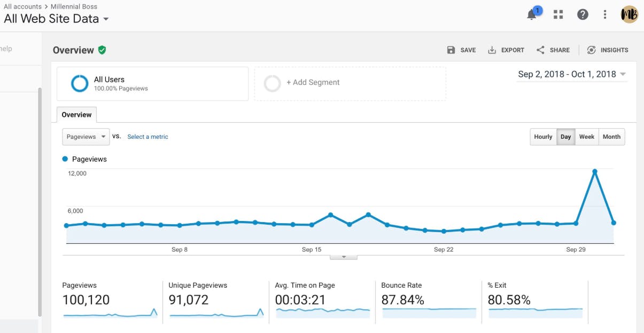
Task: Click the Save floppy disk icon
Action: [x=451, y=50]
